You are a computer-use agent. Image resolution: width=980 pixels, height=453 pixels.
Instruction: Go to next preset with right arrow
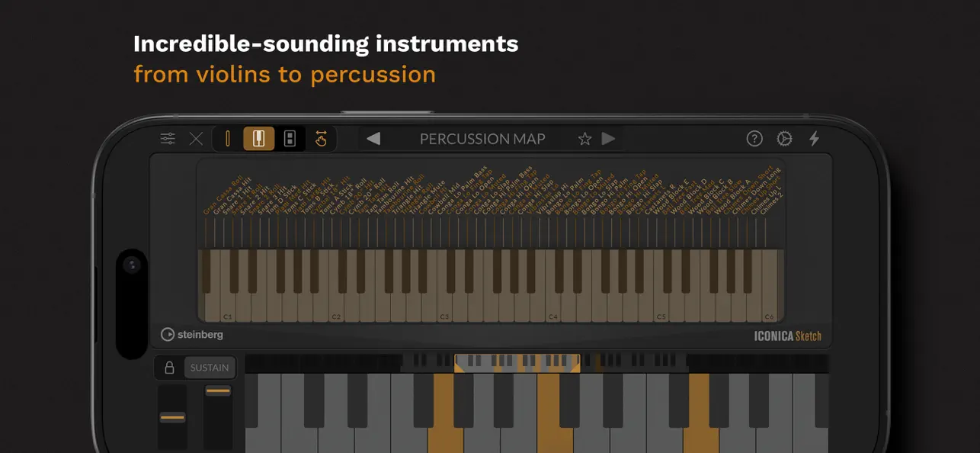coord(608,139)
